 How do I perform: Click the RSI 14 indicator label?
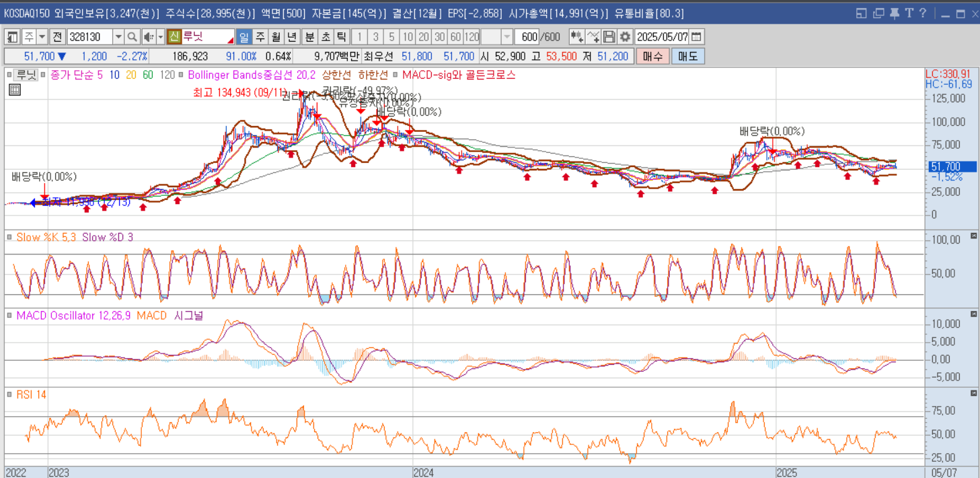tap(32, 394)
